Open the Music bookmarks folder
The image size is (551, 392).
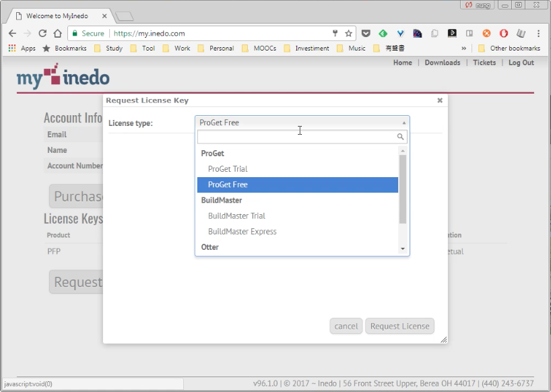(x=351, y=48)
